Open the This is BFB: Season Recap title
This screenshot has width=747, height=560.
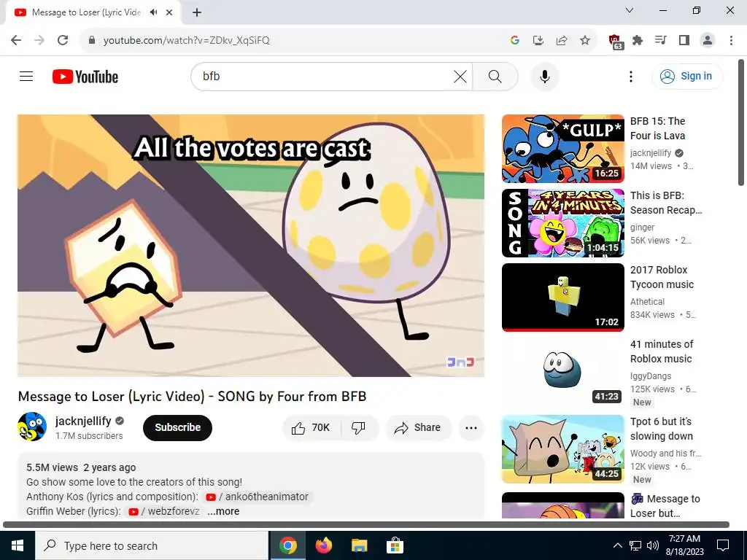coord(665,203)
